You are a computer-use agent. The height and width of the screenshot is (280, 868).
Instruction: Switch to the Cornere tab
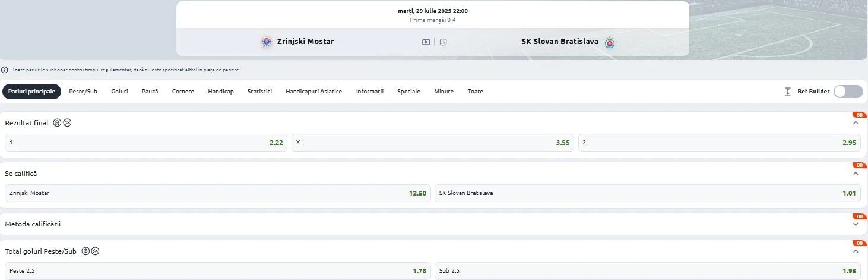pyautogui.click(x=183, y=92)
